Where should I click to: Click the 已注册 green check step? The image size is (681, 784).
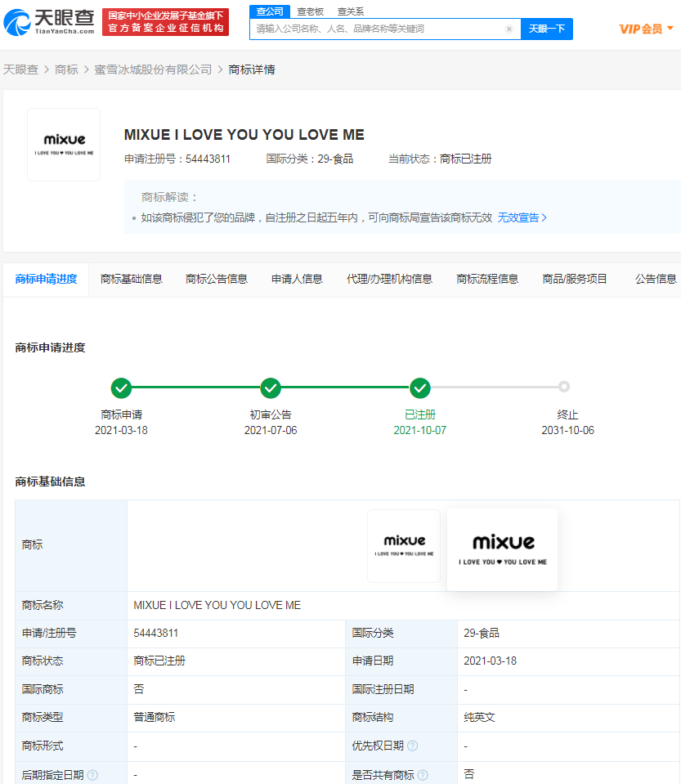pyautogui.click(x=420, y=388)
